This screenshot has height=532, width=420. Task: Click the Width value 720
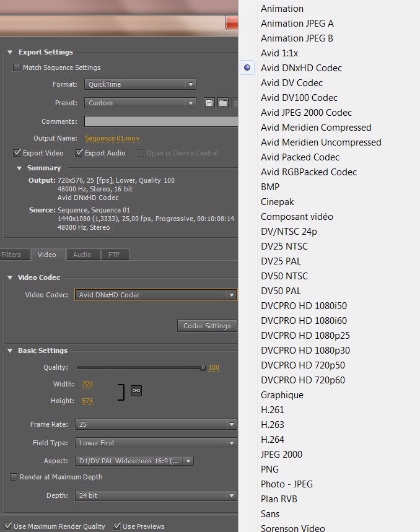[87, 384]
